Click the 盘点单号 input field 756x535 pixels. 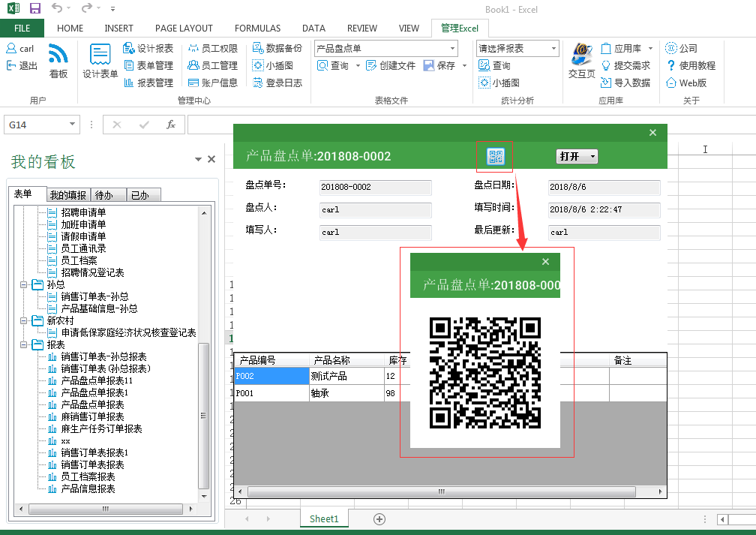[375, 187]
